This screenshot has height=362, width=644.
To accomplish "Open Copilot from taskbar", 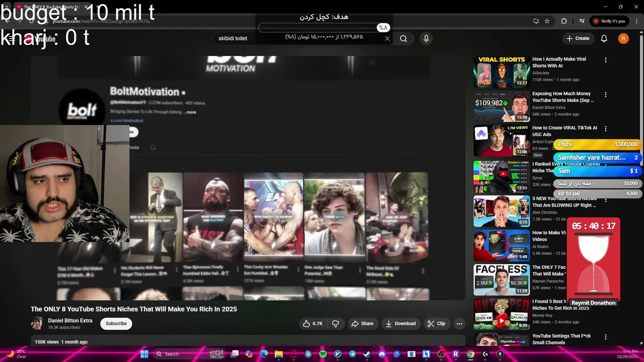I will point(249,354).
